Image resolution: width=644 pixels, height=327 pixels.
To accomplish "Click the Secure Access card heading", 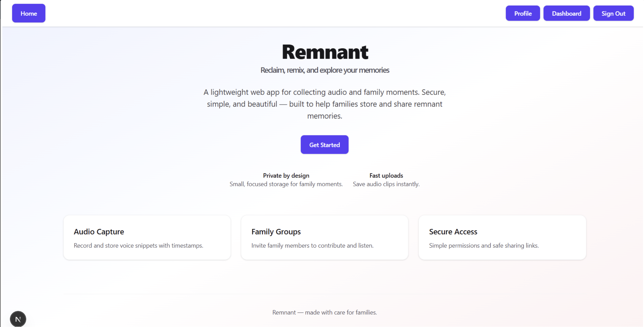I will click(453, 232).
